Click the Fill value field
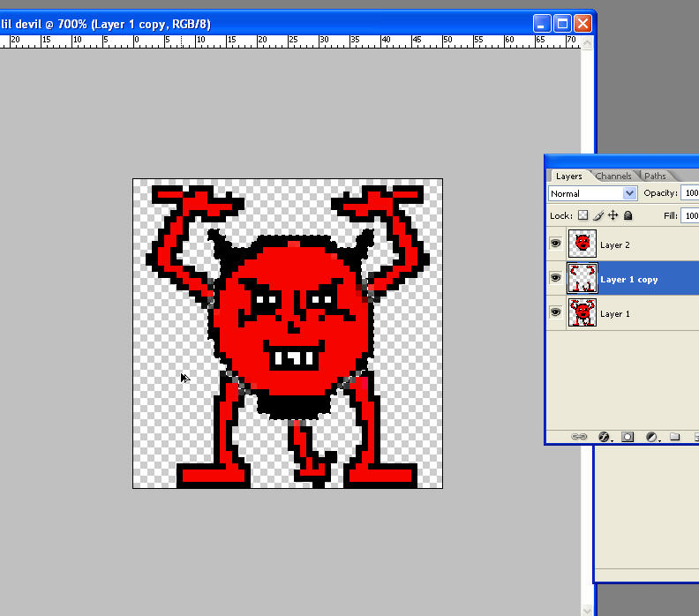Screen dimensions: 699x616 pos(690,215)
